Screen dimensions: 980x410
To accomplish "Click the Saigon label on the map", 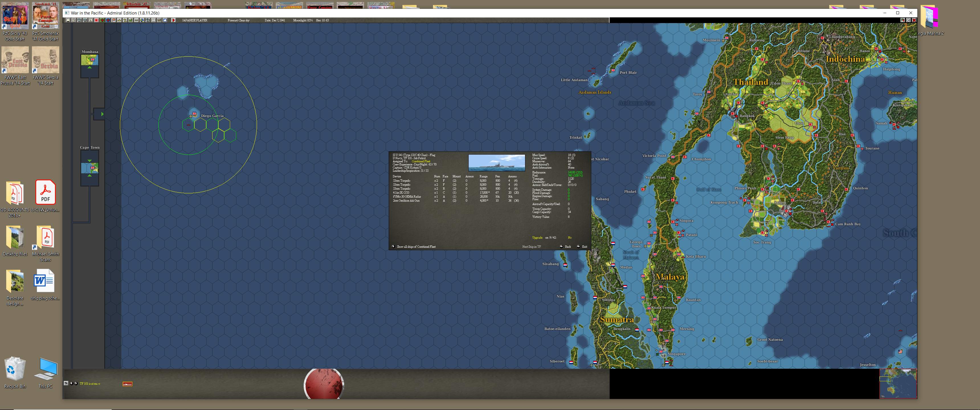I will coord(780,202).
